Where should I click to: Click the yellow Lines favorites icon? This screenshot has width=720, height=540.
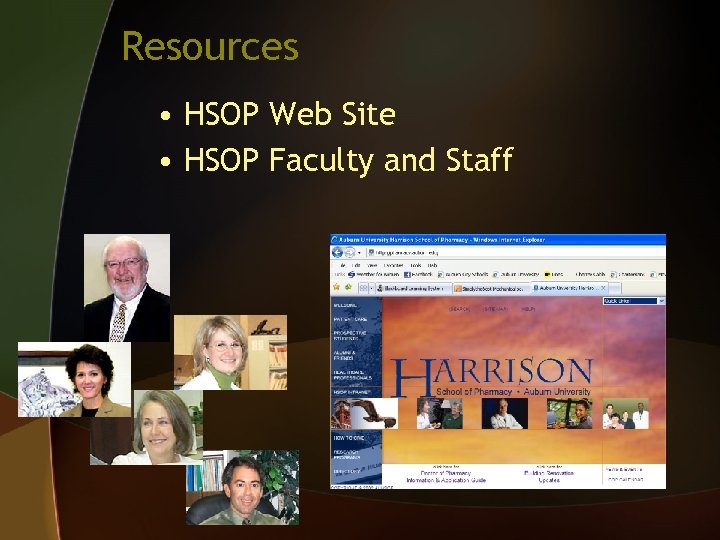[x=547, y=275]
